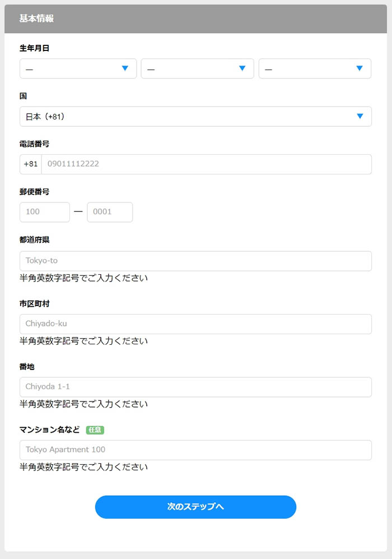Click the green 任意 badge next to マンション名など

click(95, 430)
